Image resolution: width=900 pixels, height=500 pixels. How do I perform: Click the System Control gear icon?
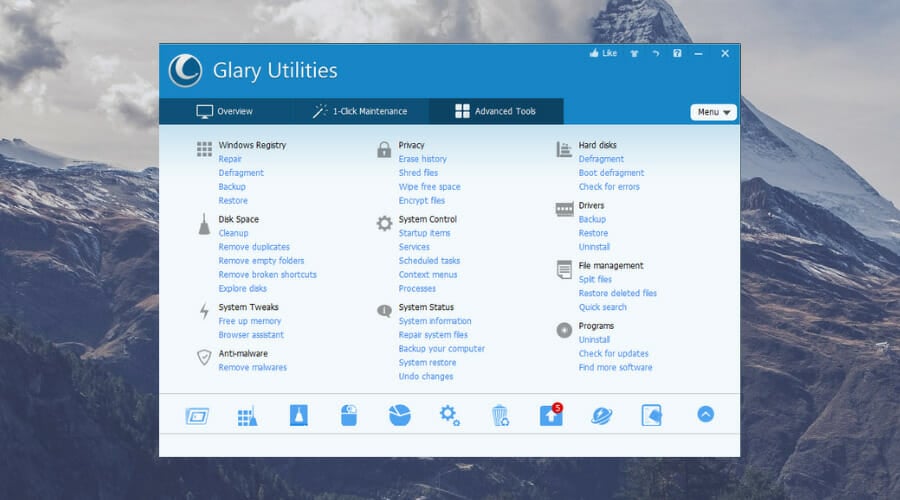click(x=384, y=223)
